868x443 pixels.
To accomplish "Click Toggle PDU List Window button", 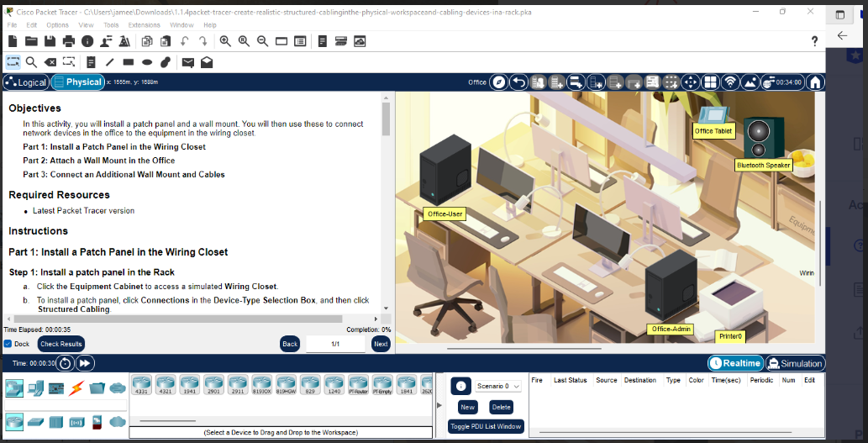I will click(486, 426).
